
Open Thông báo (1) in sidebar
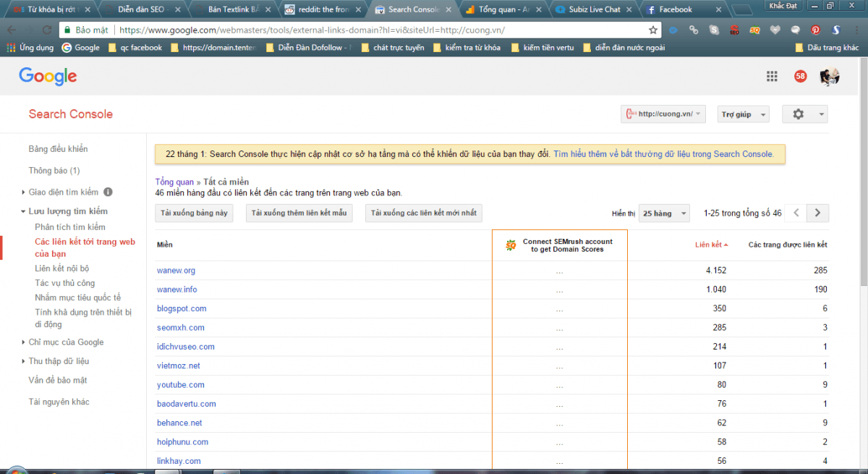(x=54, y=171)
